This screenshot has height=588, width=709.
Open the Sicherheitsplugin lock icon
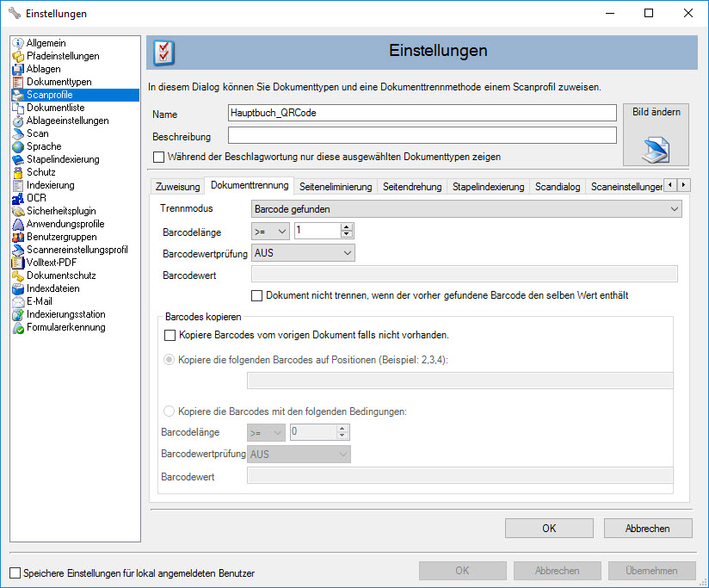coord(19,211)
